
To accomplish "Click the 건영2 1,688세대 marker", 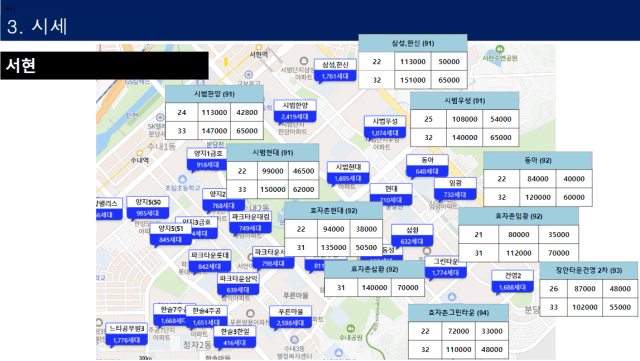I will [x=513, y=281].
